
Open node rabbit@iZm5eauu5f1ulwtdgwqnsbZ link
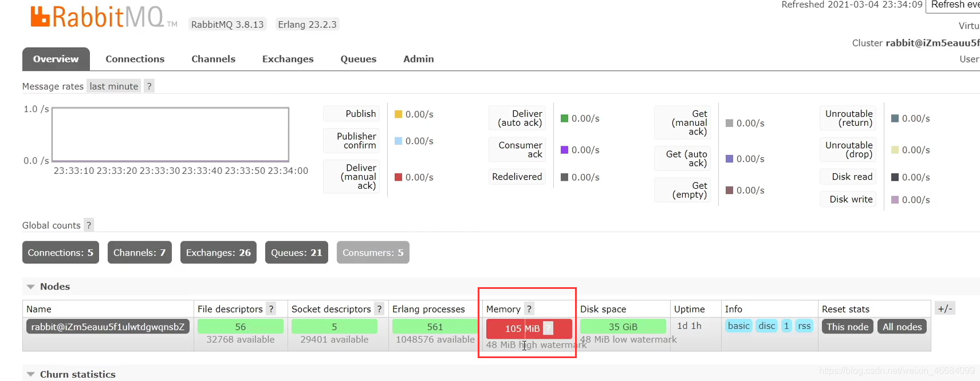[x=108, y=327]
